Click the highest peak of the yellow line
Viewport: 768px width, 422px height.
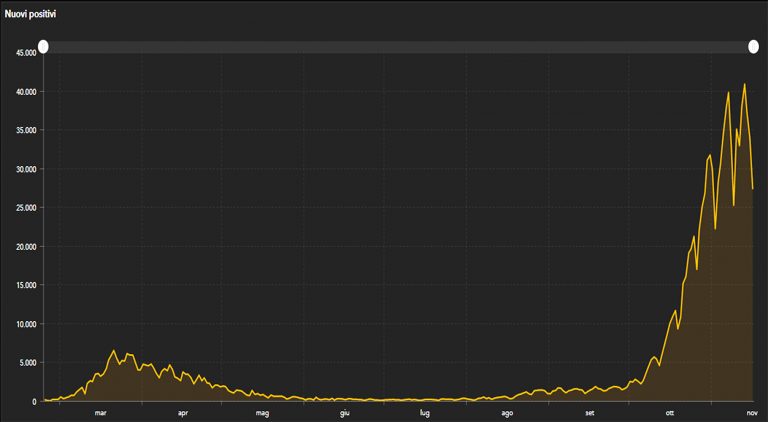744,84
